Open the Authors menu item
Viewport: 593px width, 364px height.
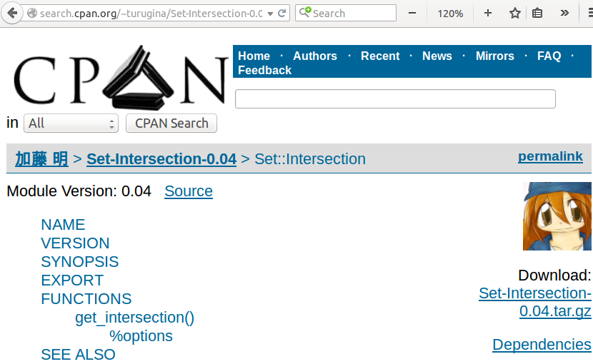(314, 56)
